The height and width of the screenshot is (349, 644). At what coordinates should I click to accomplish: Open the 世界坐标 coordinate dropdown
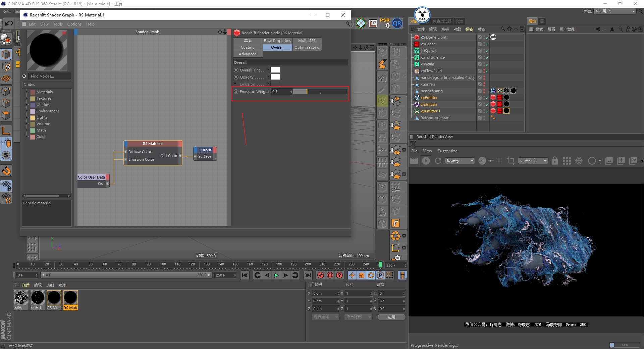pyautogui.click(x=325, y=317)
